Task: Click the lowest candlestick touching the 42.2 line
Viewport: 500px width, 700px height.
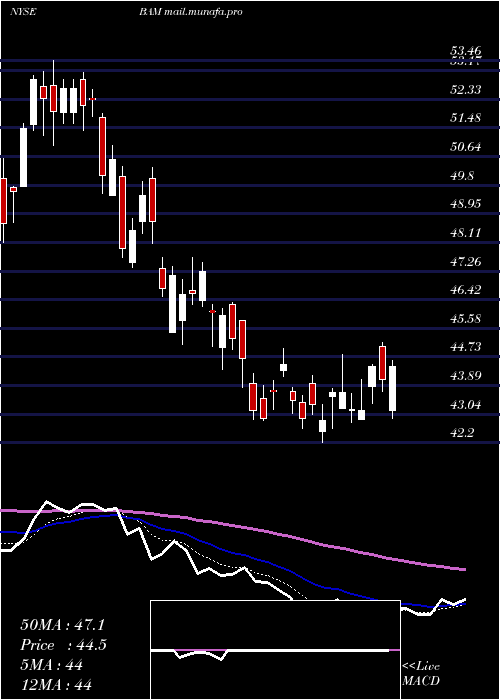Action: (322, 424)
